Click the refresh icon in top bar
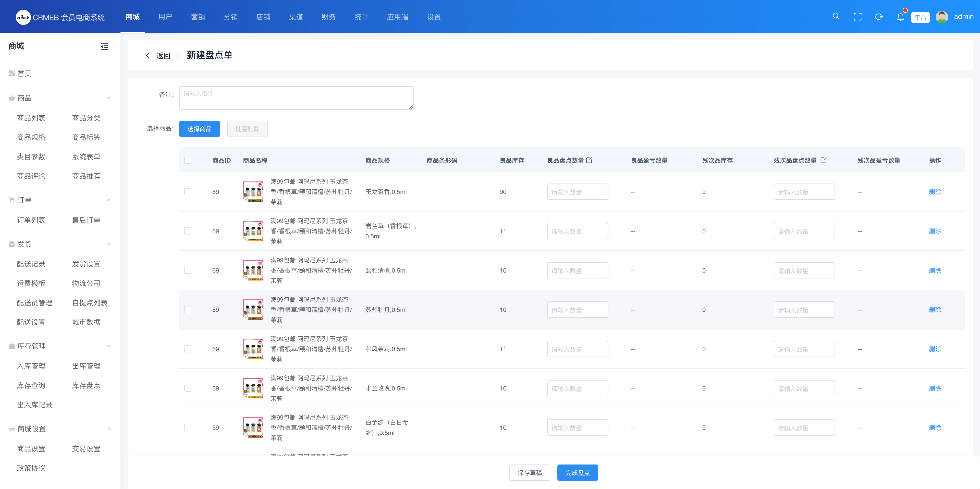Viewport: 980px width, 489px height. point(879,17)
